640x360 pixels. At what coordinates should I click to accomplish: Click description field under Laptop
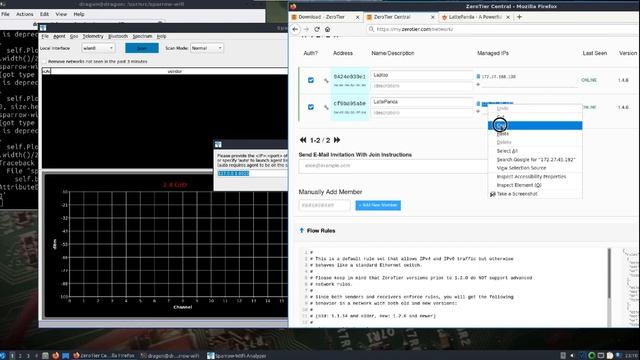(422, 86)
